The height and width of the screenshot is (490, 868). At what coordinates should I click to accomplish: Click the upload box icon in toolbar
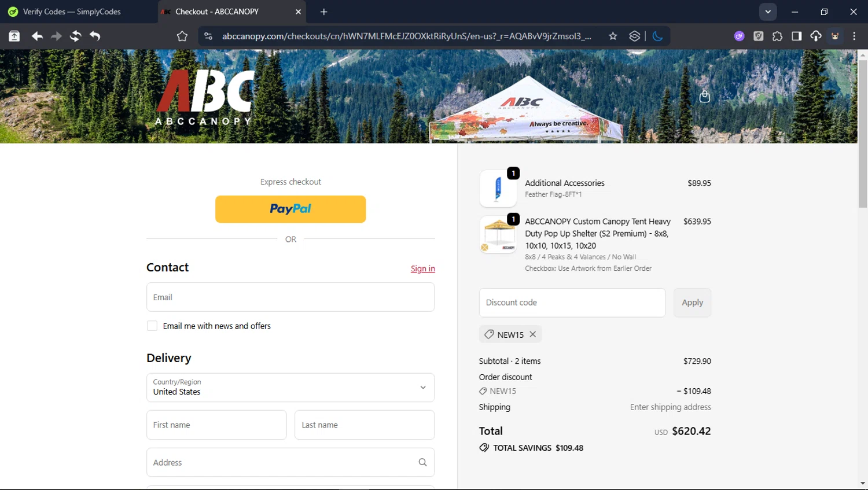pyautogui.click(x=14, y=36)
